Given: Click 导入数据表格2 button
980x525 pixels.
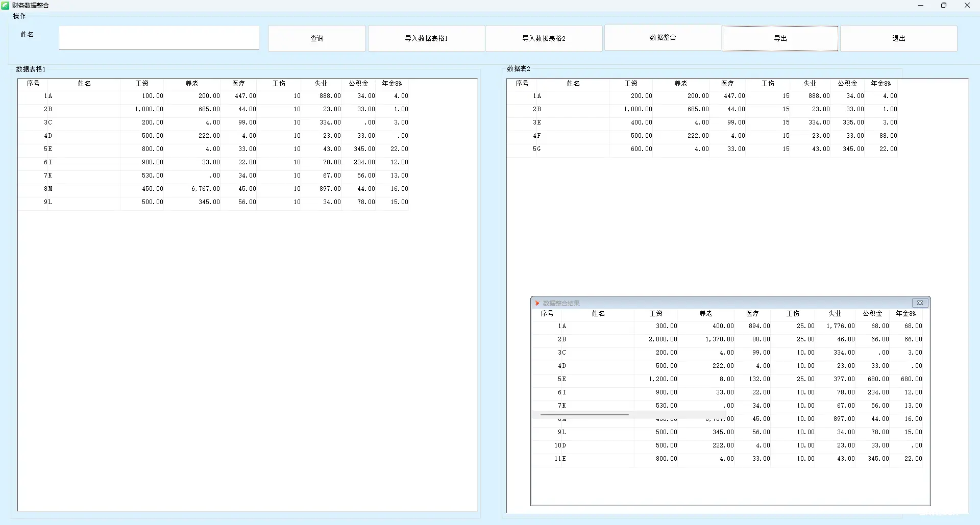Looking at the screenshot, I should [544, 38].
